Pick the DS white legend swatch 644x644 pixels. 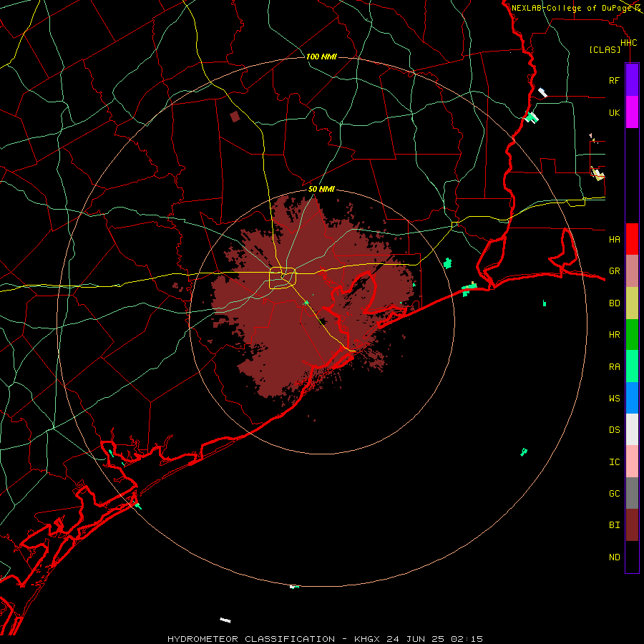point(632,429)
